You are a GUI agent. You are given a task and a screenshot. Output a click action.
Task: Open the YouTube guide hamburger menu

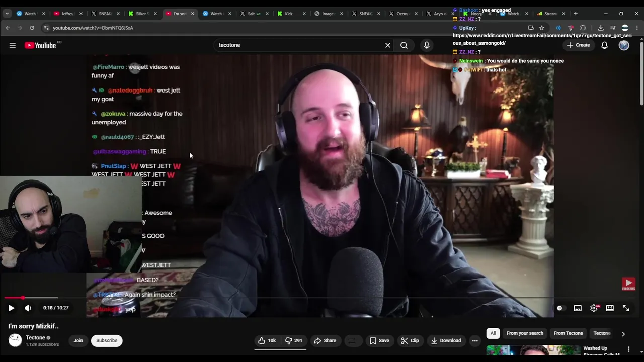click(13, 45)
